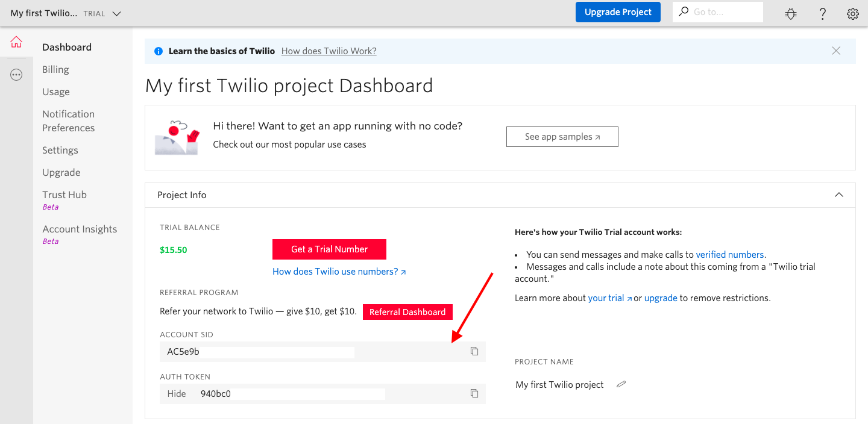Click the help question mark icon
The image size is (868, 424).
click(x=822, y=13)
